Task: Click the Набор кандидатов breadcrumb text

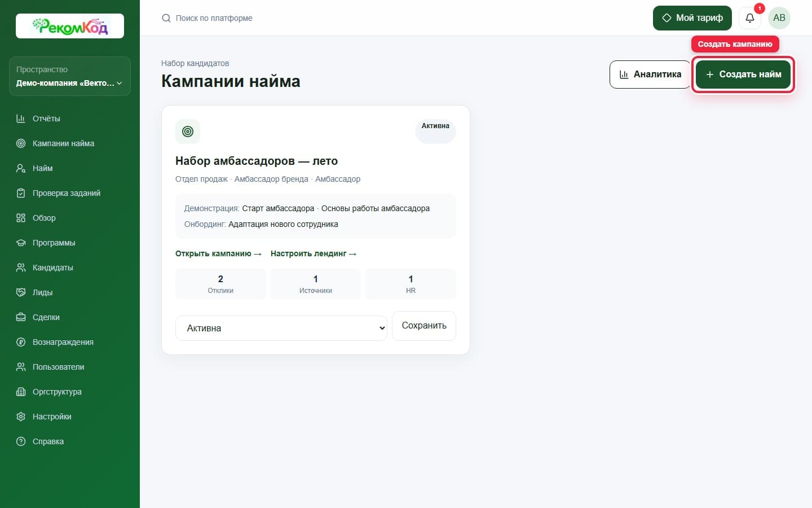Action: tap(195, 63)
